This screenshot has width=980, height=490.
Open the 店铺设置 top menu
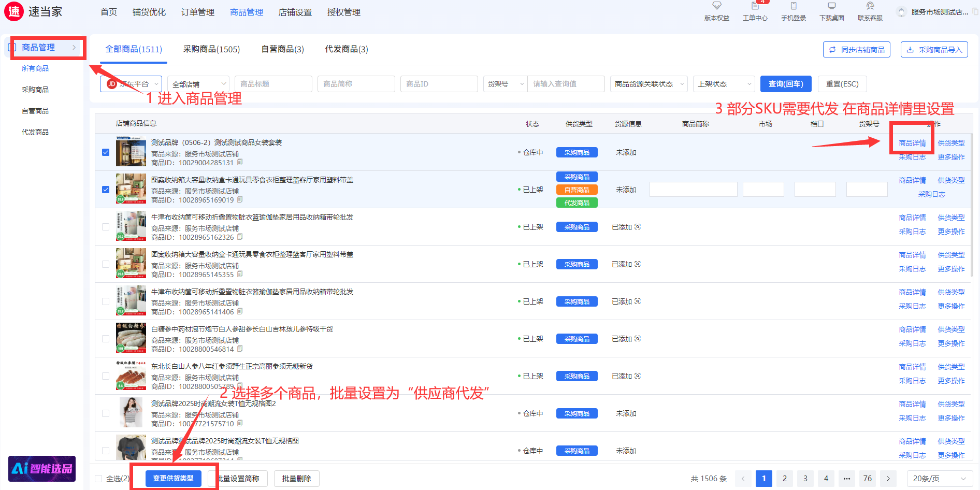[295, 12]
